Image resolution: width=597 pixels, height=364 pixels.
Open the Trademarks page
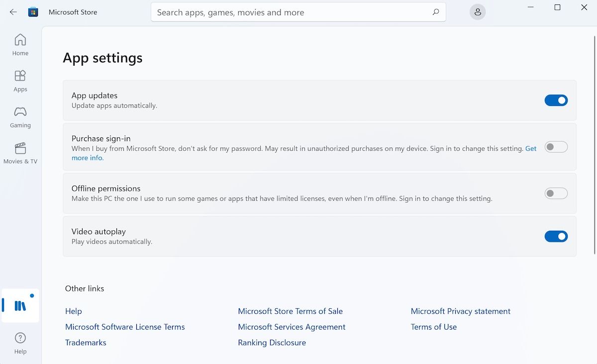[x=86, y=342]
